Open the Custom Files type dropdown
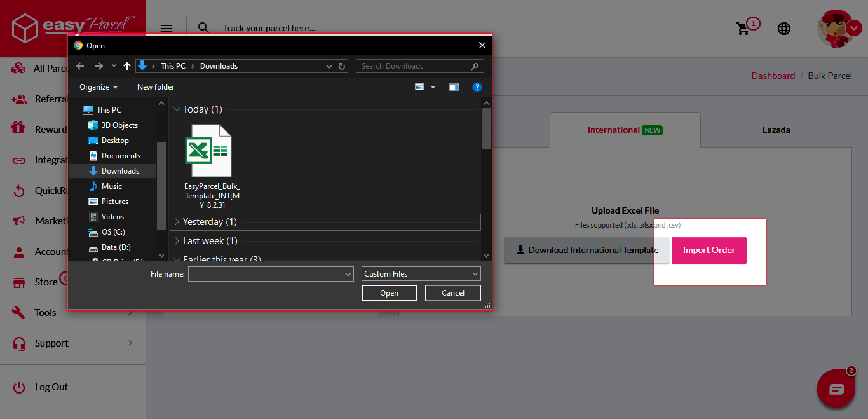The width and height of the screenshot is (868, 419). (x=421, y=274)
